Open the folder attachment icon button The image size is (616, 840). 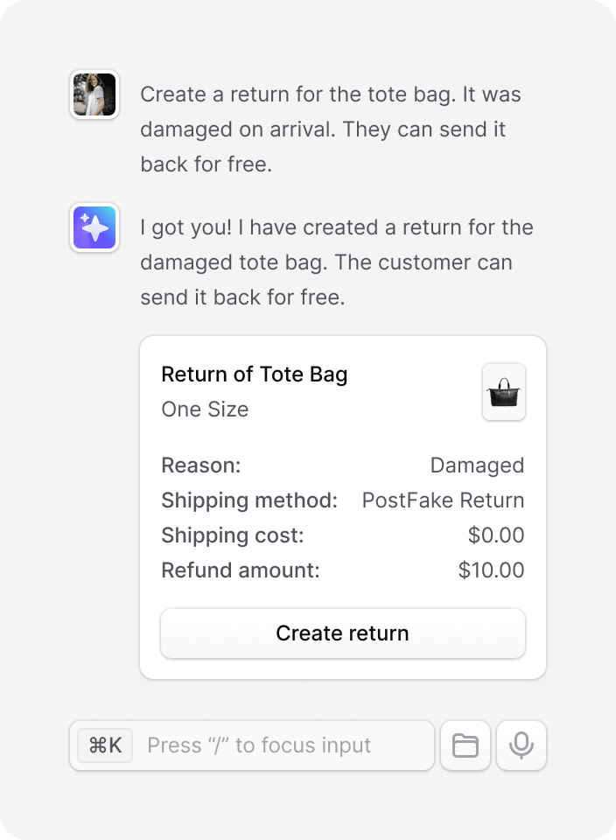click(465, 745)
